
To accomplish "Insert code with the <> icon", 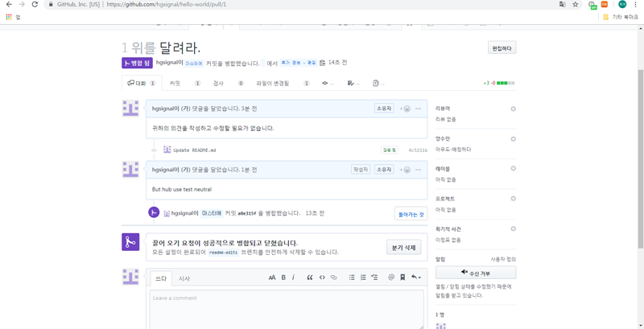I will [x=322, y=278].
